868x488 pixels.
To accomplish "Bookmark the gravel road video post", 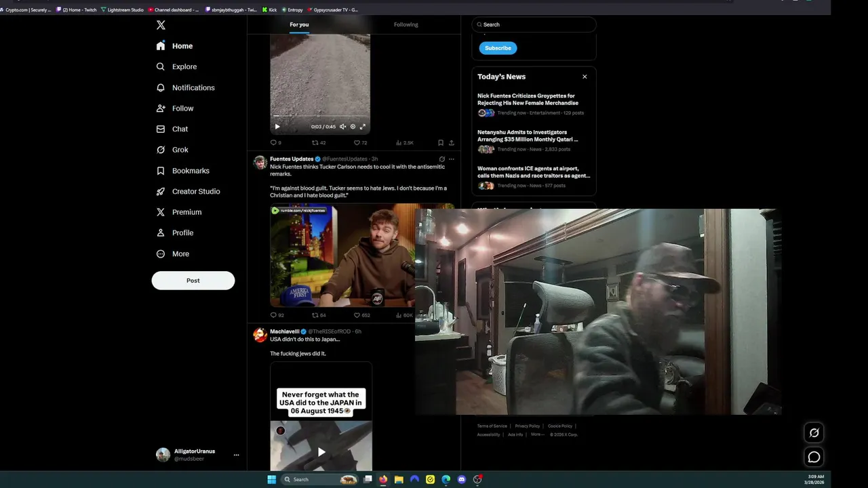I will (x=441, y=143).
